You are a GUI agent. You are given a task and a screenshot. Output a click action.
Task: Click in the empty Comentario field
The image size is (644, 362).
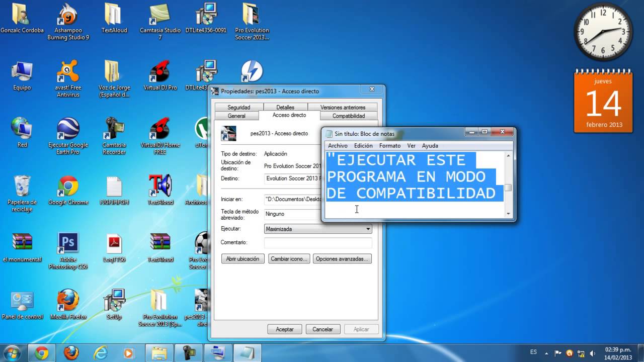318,242
